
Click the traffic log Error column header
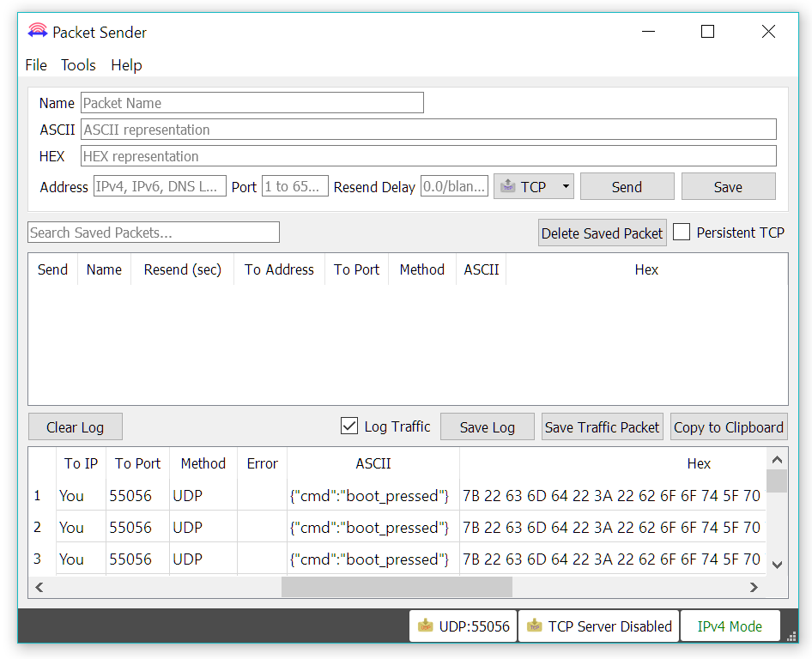click(262, 463)
